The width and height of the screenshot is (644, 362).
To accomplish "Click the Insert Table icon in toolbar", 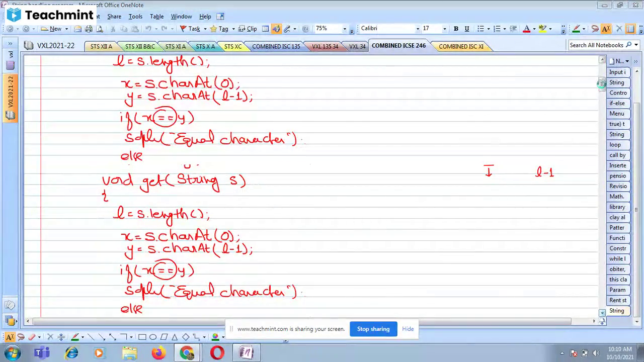I will point(265,29).
